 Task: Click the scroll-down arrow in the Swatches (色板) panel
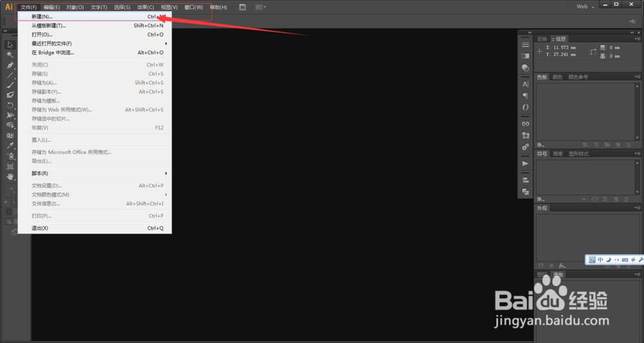point(637,138)
